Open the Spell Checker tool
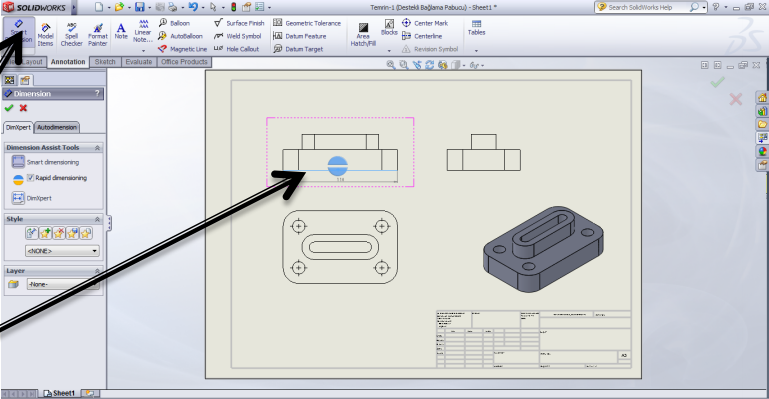This screenshot has width=769, height=399. point(71,34)
